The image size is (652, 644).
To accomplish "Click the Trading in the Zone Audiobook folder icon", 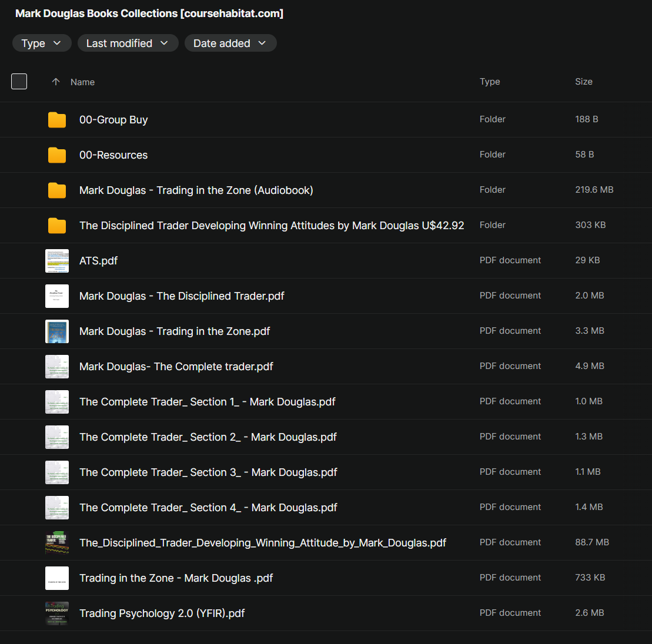I will pyautogui.click(x=57, y=190).
